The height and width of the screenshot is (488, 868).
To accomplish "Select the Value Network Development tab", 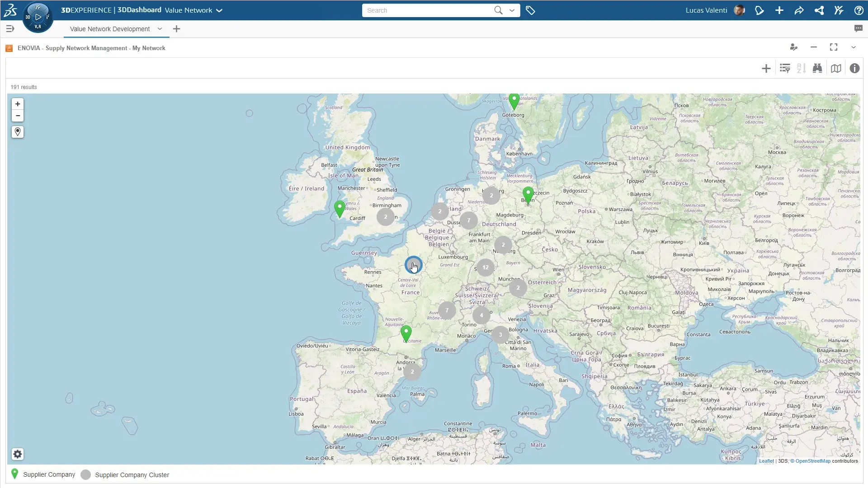I will coord(110,29).
